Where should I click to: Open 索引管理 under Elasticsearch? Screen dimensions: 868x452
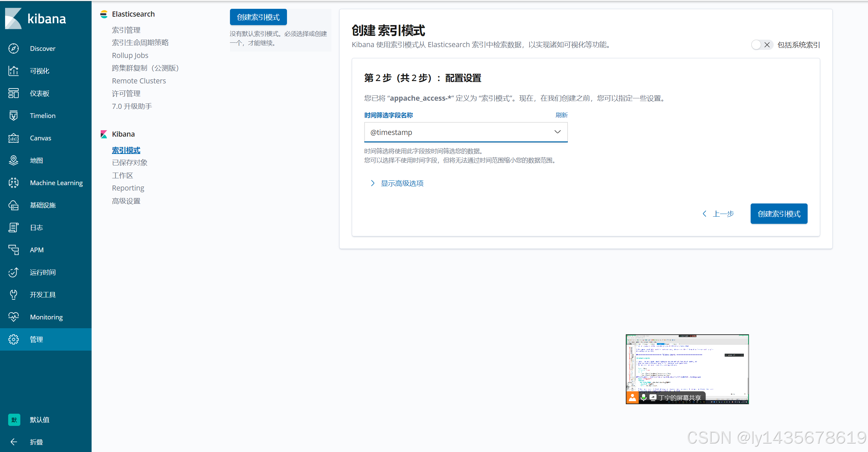[x=126, y=30]
